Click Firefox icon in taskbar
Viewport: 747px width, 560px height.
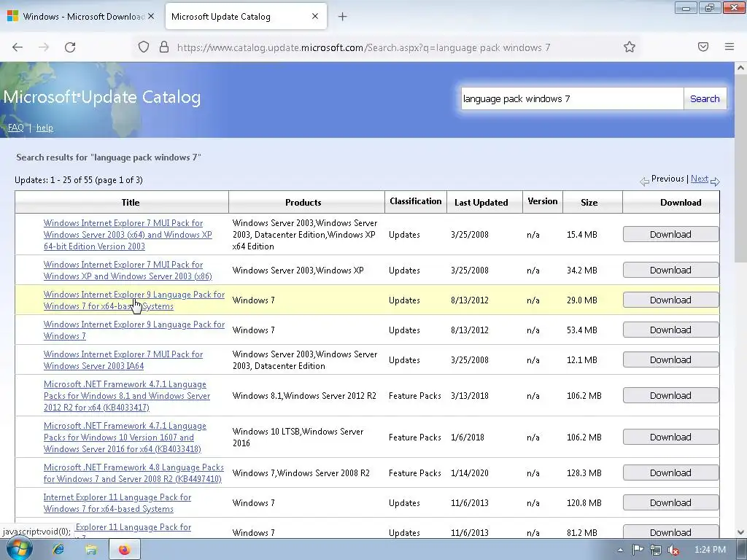pos(124,550)
